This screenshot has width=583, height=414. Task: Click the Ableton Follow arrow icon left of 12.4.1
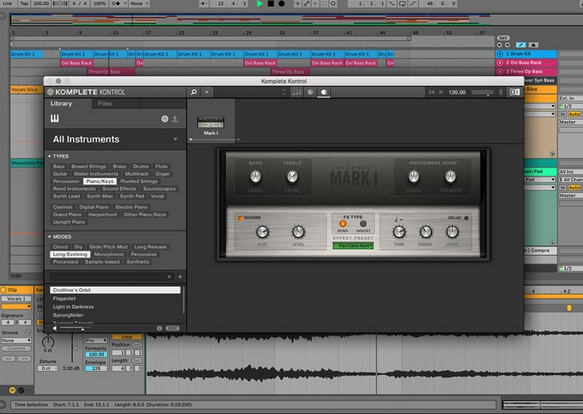[203, 4]
